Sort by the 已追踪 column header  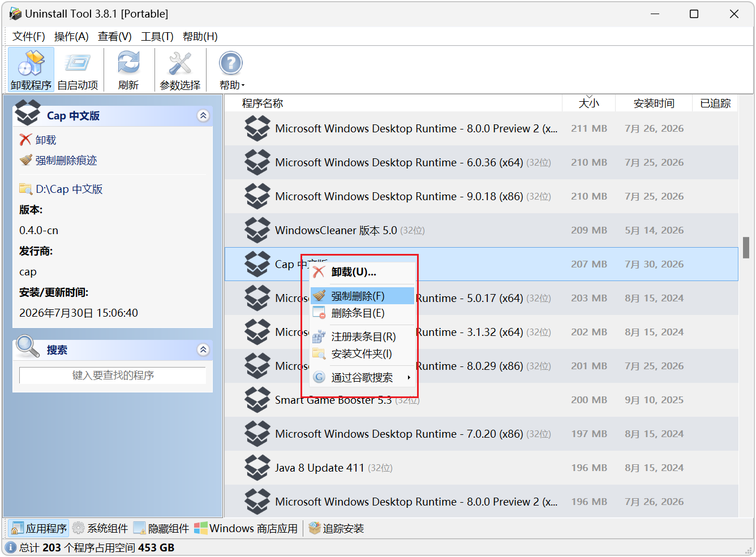coord(715,103)
